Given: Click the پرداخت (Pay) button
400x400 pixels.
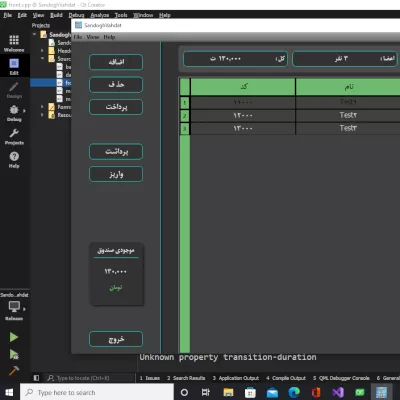Looking at the screenshot, I should pos(116,107).
